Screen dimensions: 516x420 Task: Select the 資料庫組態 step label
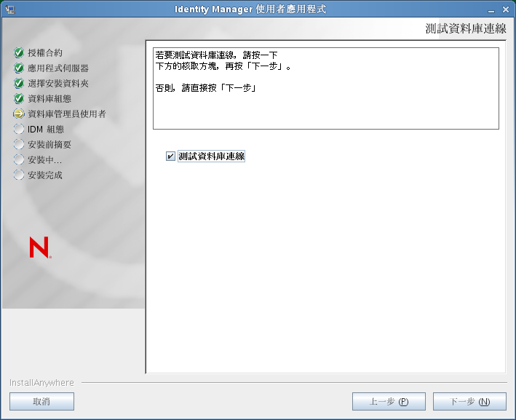coord(49,98)
